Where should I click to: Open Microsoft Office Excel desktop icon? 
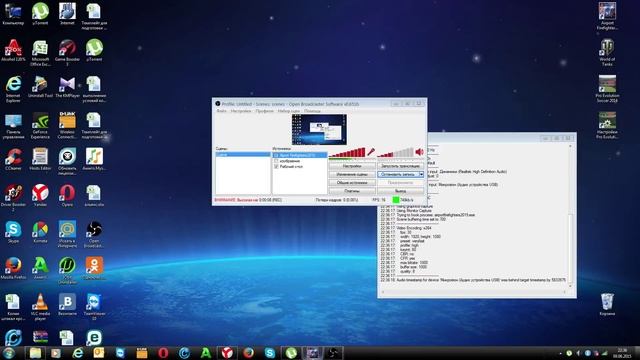click(x=40, y=52)
